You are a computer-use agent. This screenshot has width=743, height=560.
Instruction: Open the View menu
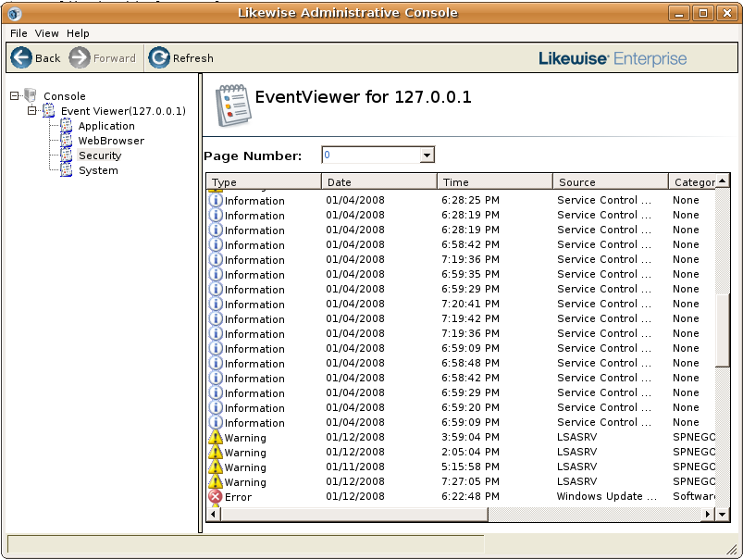coord(46,33)
